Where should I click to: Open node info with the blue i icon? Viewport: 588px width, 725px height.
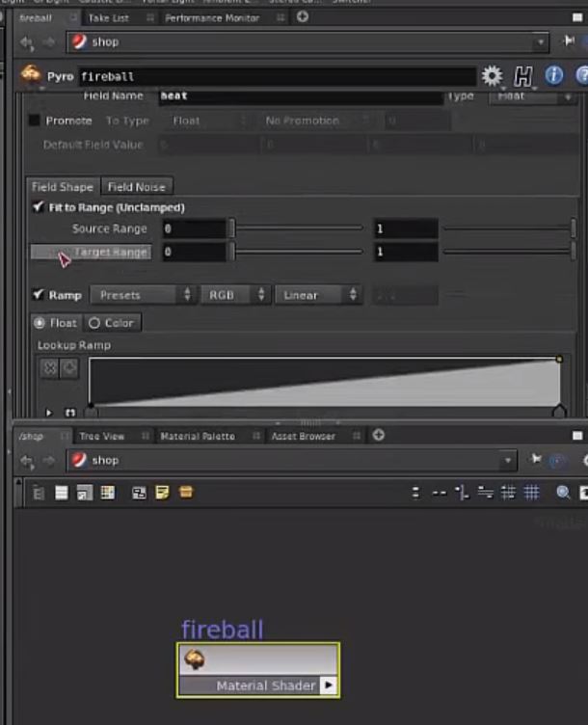tap(554, 75)
